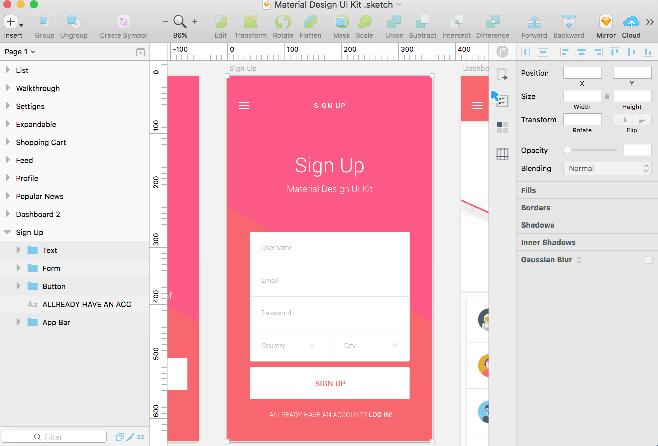Image resolution: width=658 pixels, height=446 pixels.
Task: Click hamburger menu on Sign Up artboard
Action: pos(244,105)
